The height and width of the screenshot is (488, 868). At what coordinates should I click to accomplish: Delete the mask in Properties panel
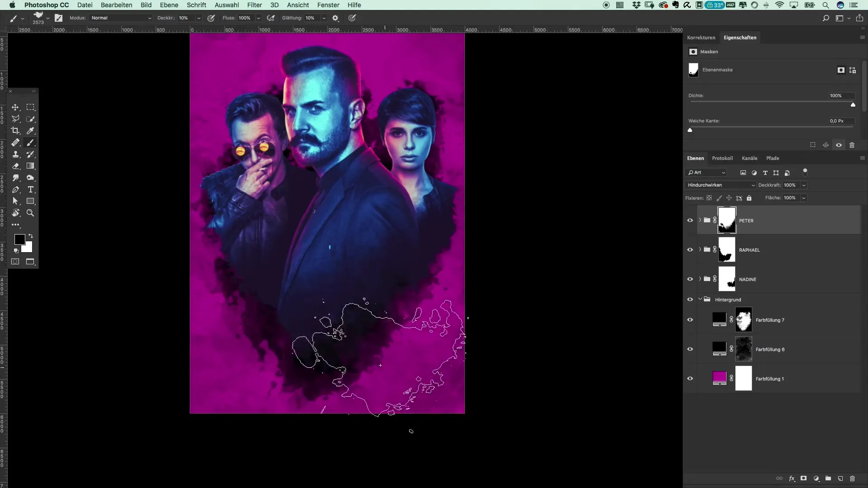pos(852,145)
